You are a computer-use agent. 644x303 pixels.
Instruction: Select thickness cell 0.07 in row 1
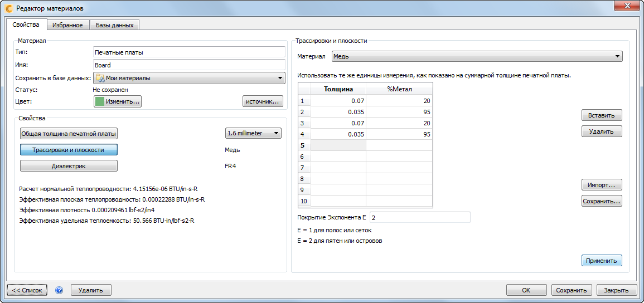point(338,100)
